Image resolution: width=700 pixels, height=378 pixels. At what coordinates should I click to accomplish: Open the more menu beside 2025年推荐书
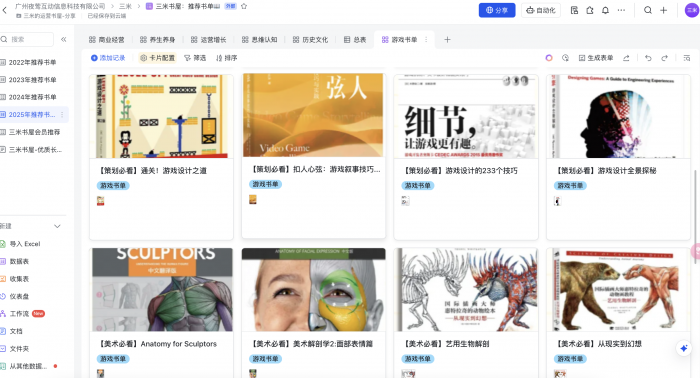pyautogui.click(x=62, y=115)
